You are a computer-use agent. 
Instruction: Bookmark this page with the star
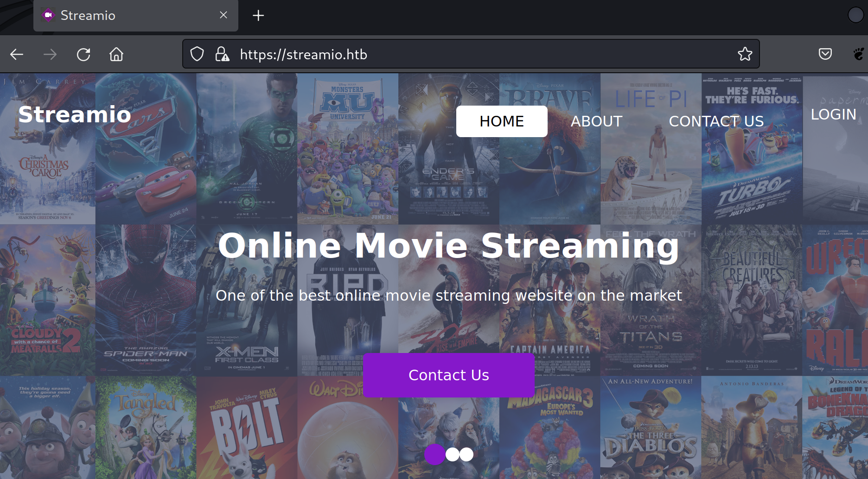[x=745, y=54]
